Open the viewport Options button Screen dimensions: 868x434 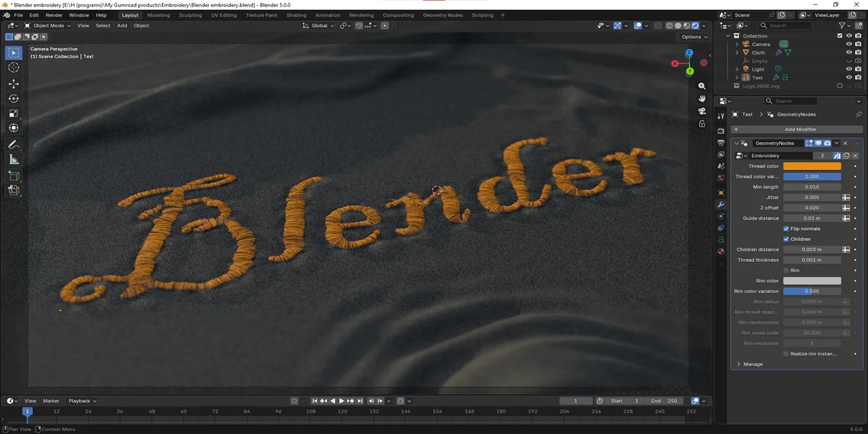[x=693, y=37]
